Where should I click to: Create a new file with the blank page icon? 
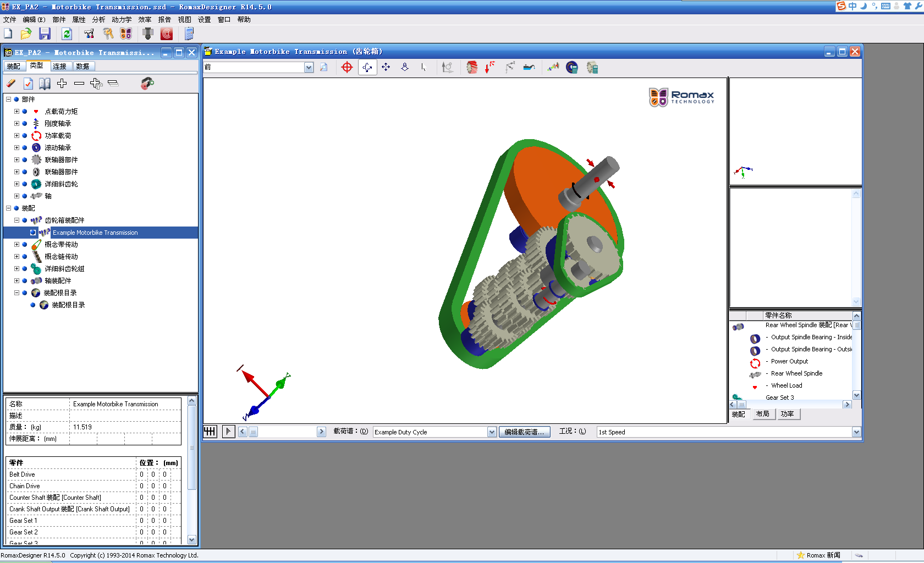coord(8,34)
